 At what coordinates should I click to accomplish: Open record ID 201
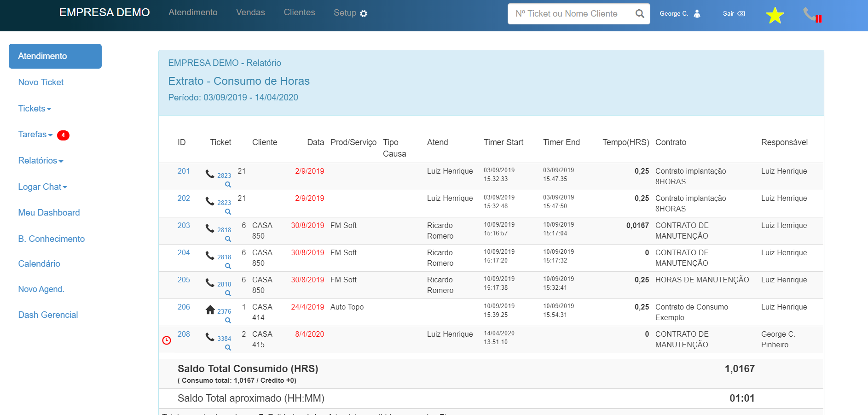(184, 171)
